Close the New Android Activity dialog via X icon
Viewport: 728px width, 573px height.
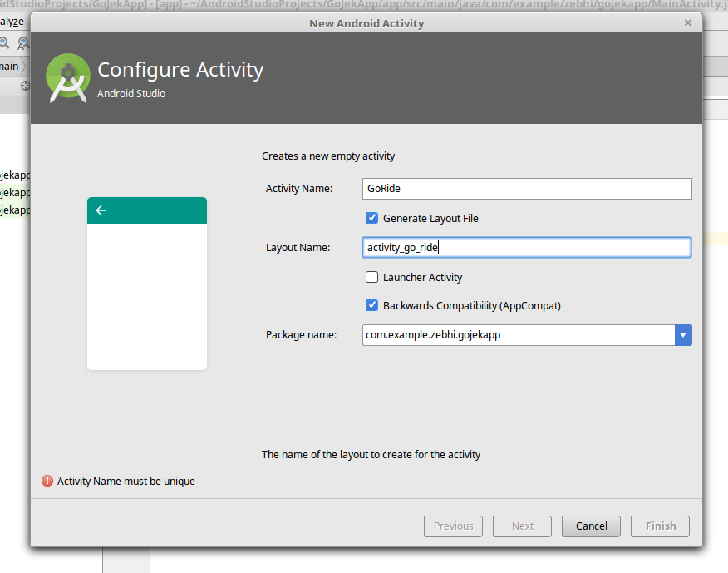[688, 22]
